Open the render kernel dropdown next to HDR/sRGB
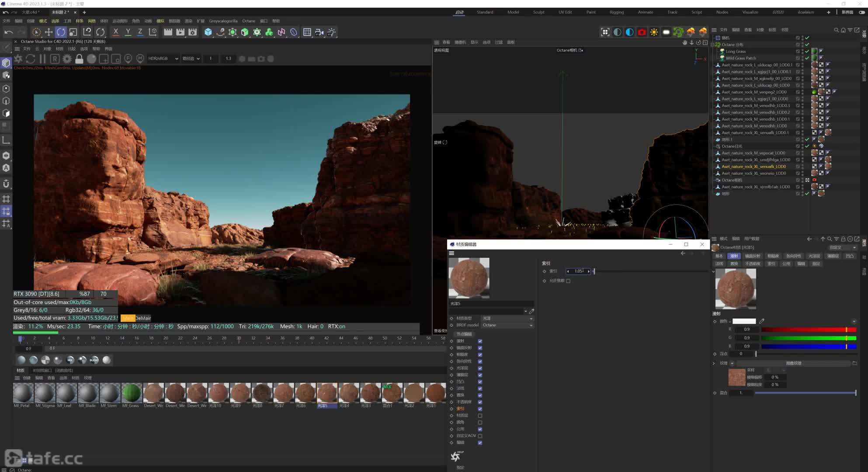The image size is (868, 472). click(191, 59)
